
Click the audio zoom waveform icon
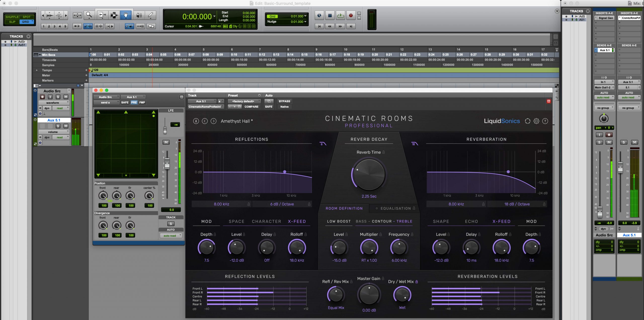point(50,15)
